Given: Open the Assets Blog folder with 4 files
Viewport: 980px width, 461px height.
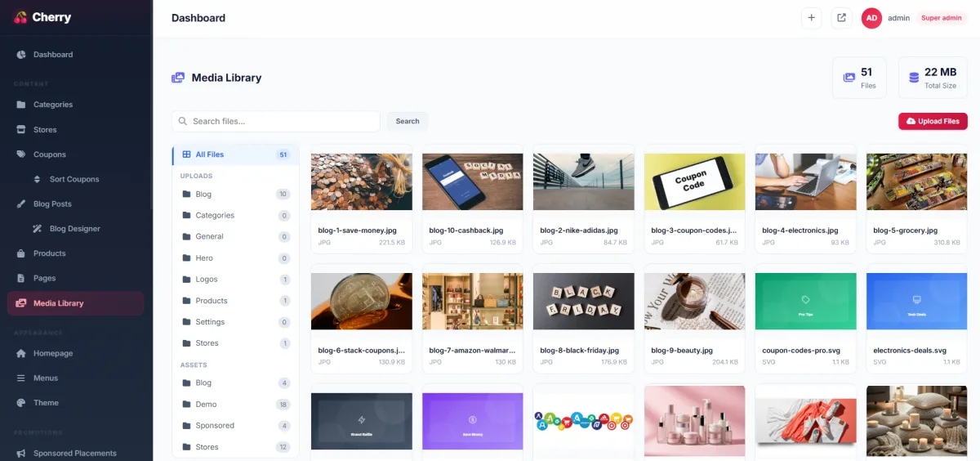Looking at the screenshot, I should click(x=235, y=383).
